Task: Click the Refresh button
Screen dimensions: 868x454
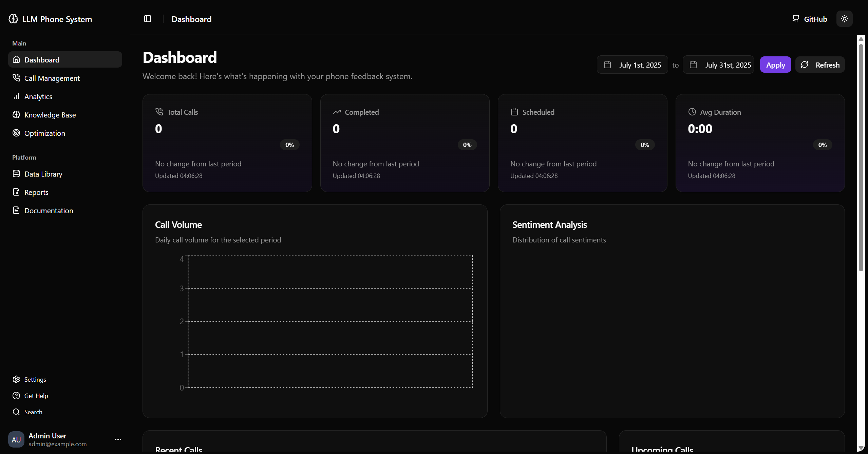Action: (820, 65)
